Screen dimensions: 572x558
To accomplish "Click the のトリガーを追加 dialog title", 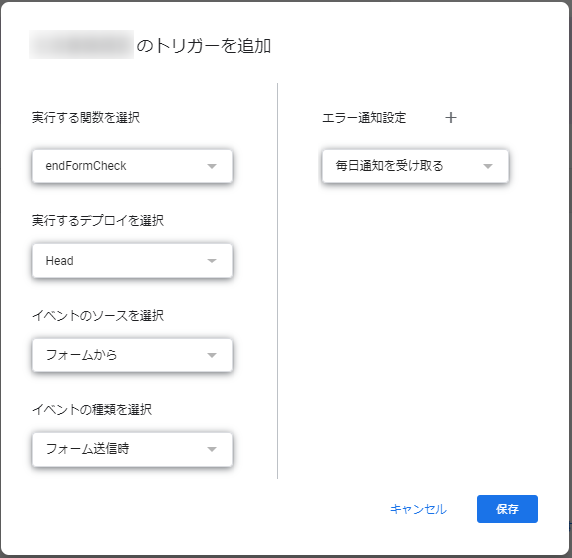I will (x=204, y=46).
